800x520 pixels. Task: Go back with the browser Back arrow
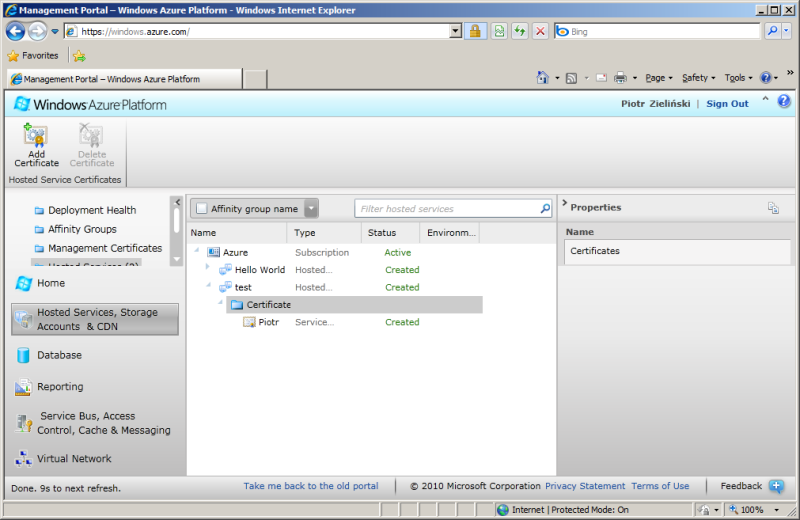pyautogui.click(x=15, y=32)
